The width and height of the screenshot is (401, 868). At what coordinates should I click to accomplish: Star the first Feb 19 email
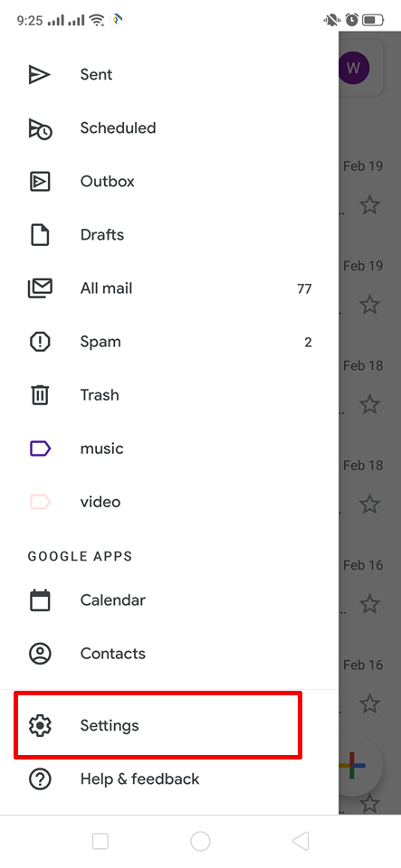(369, 205)
